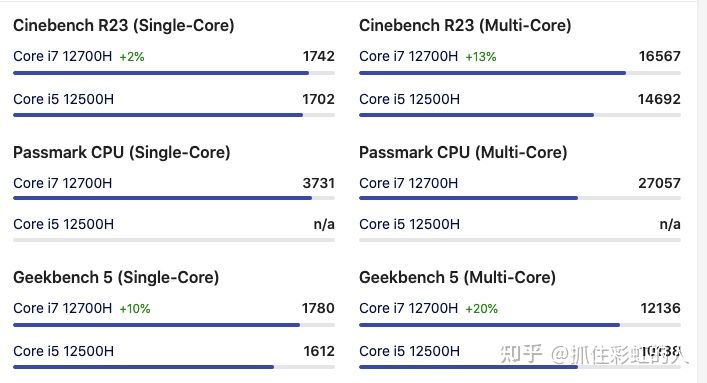Click the empty n/a bar under Passmark Single-Core
The image size is (707, 383).
coord(174,240)
